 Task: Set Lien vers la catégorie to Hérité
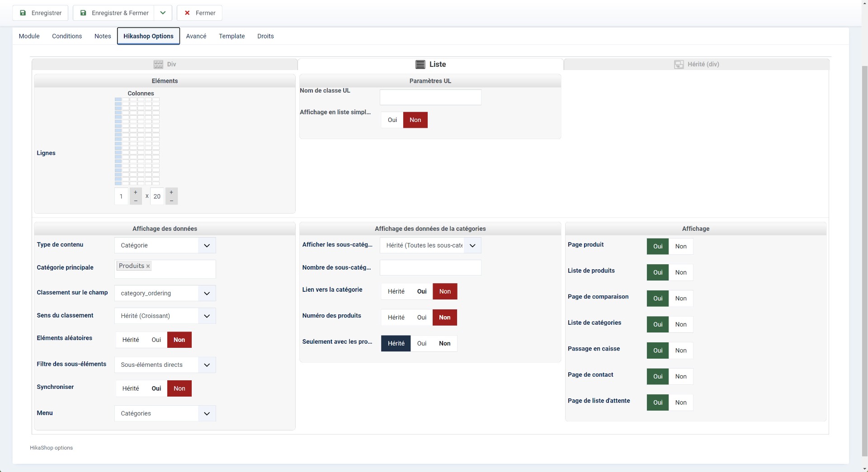click(x=396, y=291)
